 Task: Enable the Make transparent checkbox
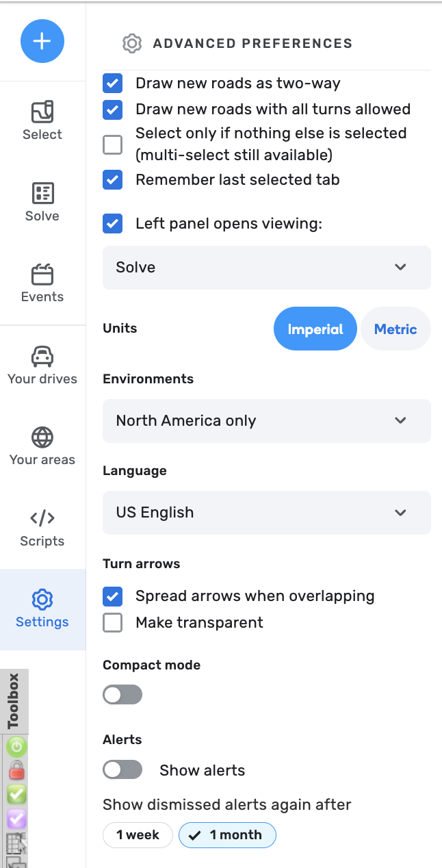(113, 623)
